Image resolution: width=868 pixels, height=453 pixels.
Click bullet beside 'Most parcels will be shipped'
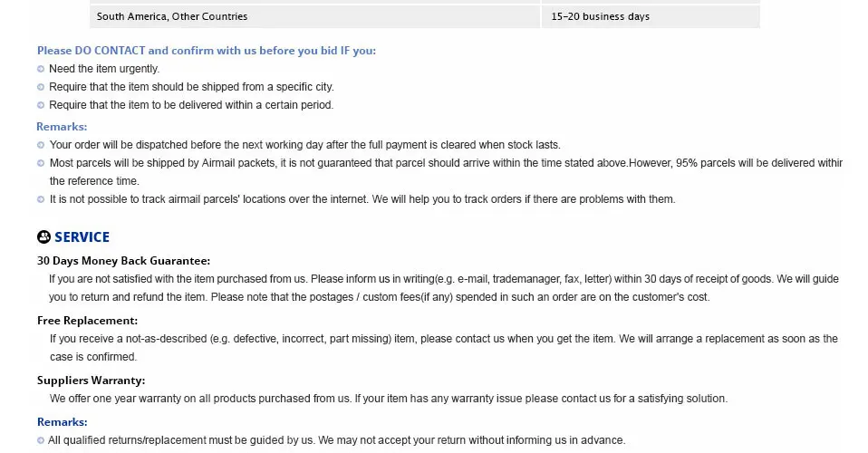click(41, 163)
